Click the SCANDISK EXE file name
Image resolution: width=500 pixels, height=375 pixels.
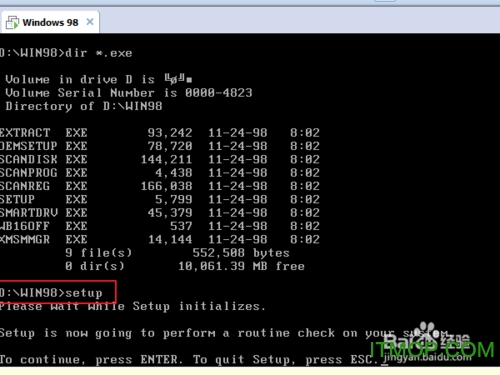click(x=43, y=160)
